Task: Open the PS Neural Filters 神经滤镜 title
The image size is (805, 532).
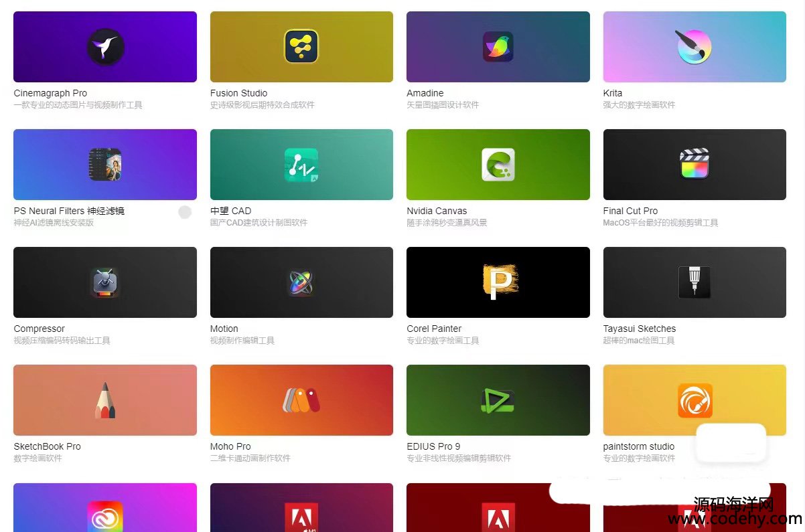Action: (69, 211)
